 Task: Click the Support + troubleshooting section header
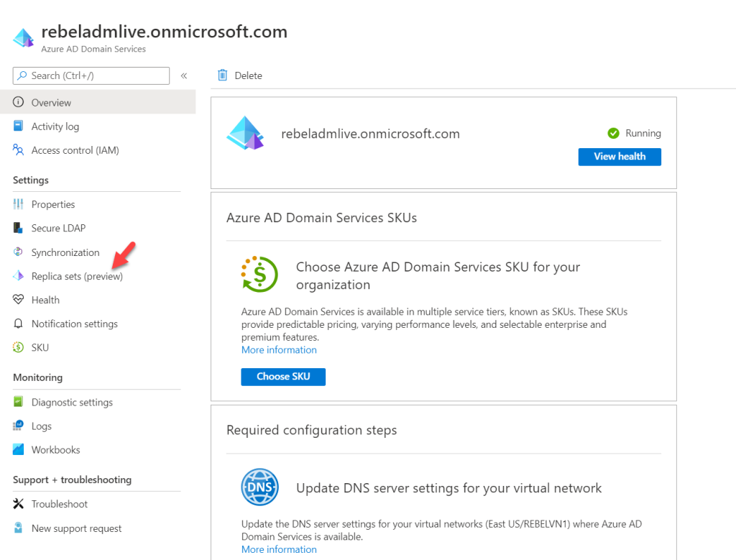coord(73,479)
